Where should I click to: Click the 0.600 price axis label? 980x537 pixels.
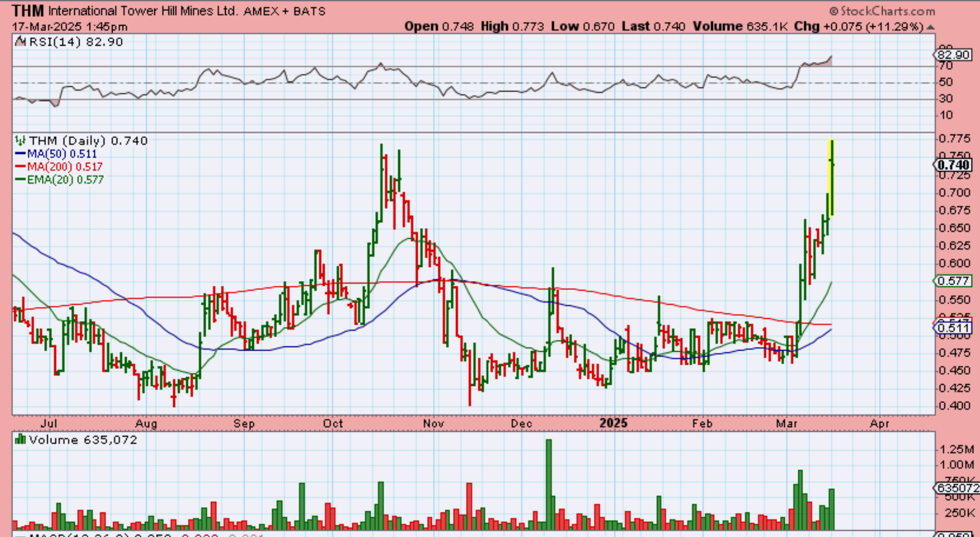[x=955, y=263]
